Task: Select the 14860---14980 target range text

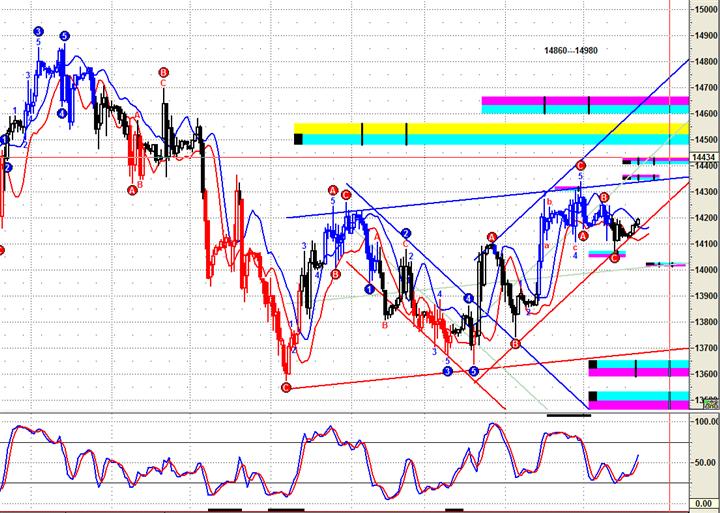Action: [577, 51]
